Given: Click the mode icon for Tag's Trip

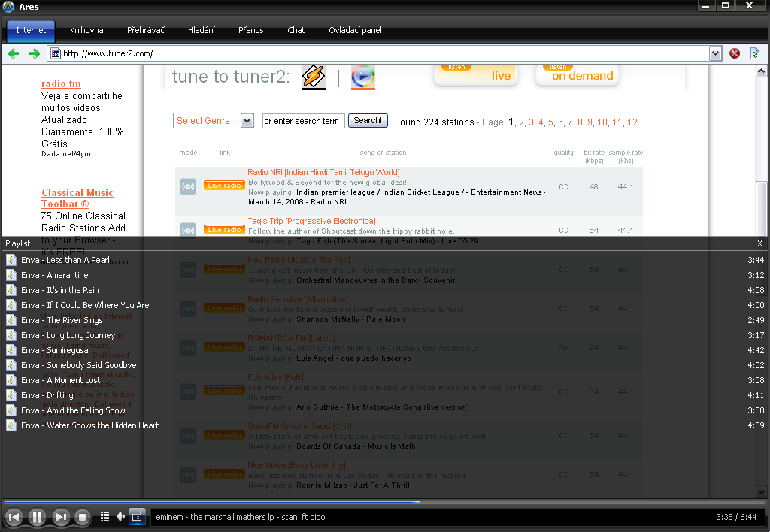Looking at the screenshot, I should pyautogui.click(x=187, y=230).
